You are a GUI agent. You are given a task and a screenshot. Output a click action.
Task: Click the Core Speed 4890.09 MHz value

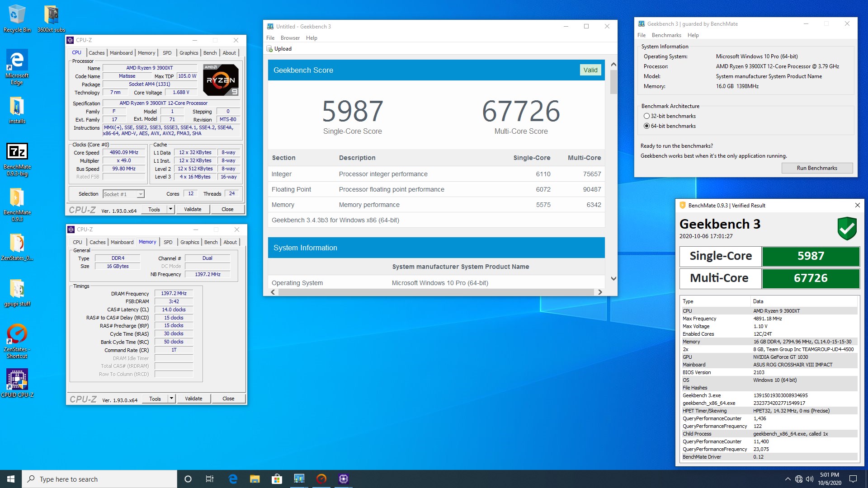[124, 153]
